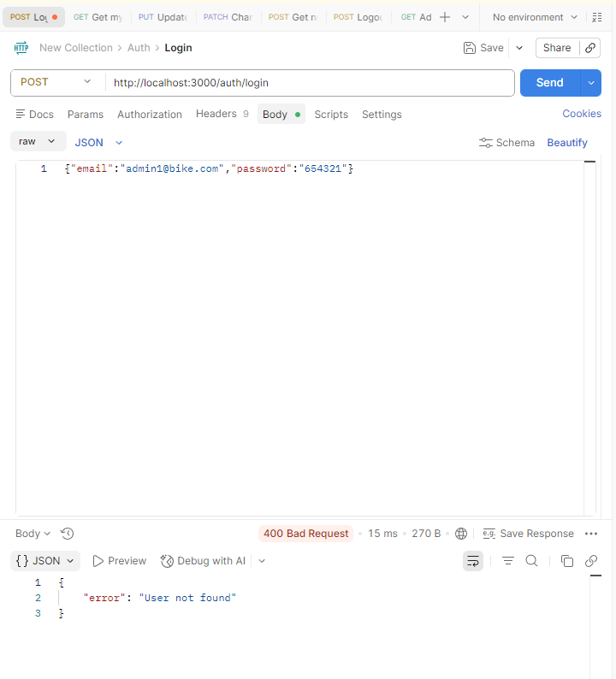Open the three-dot response options menu
The height and width of the screenshot is (679, 616).
[590, 534]
